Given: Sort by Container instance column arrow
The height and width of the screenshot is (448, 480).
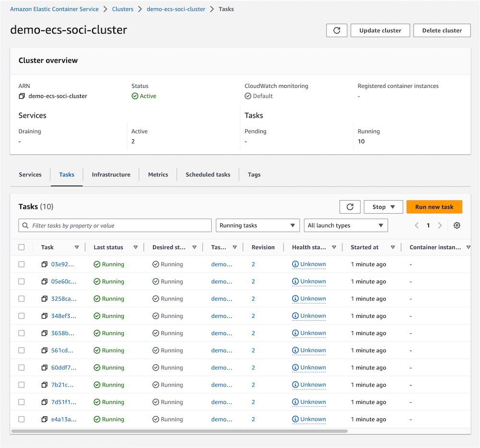Looking at the screenshot, I should point(468,247).
